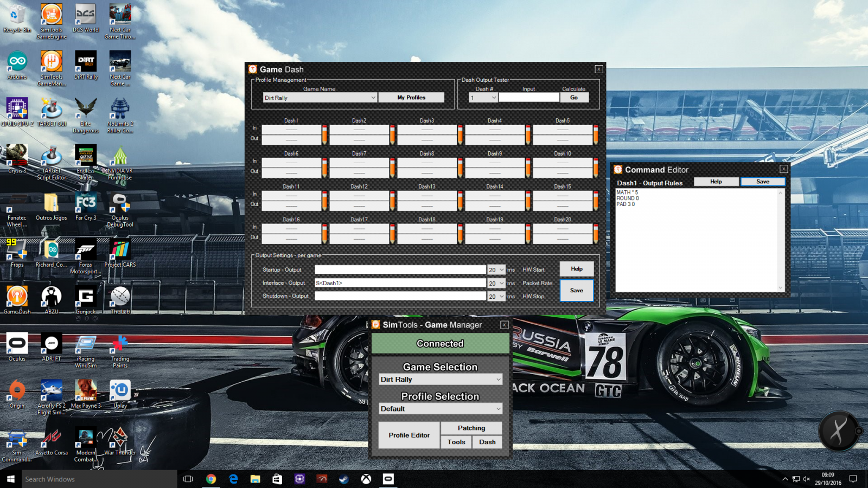Screen dimensions: 868x488
Task: Click the Dash1 In field
Action: coord(291,130)
